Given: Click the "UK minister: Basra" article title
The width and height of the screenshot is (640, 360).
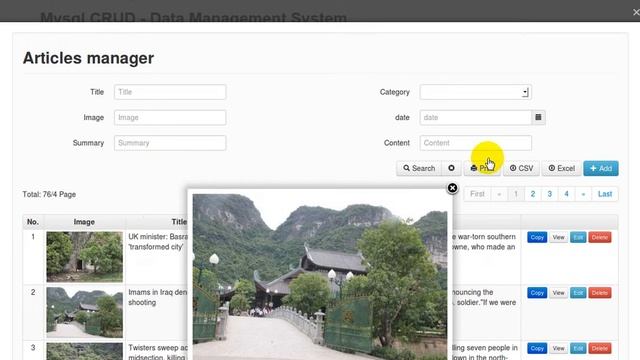Looking at the screenshot, I should point(158,242).
